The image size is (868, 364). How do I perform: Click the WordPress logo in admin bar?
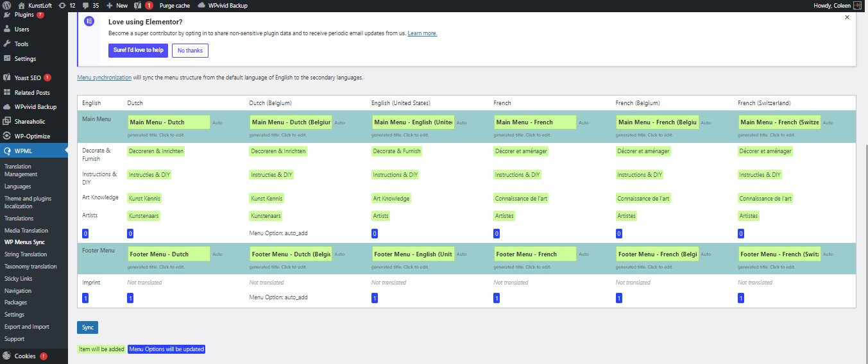[7, 5]
